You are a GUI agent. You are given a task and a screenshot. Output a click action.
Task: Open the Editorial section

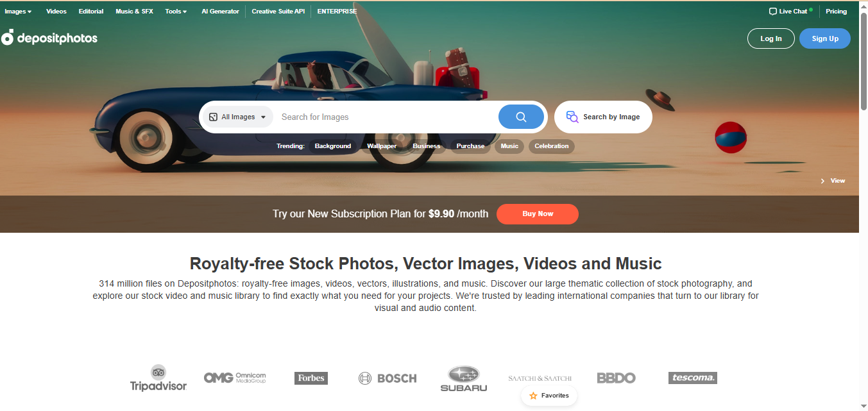pyautogui.click(x=91, y=12)
